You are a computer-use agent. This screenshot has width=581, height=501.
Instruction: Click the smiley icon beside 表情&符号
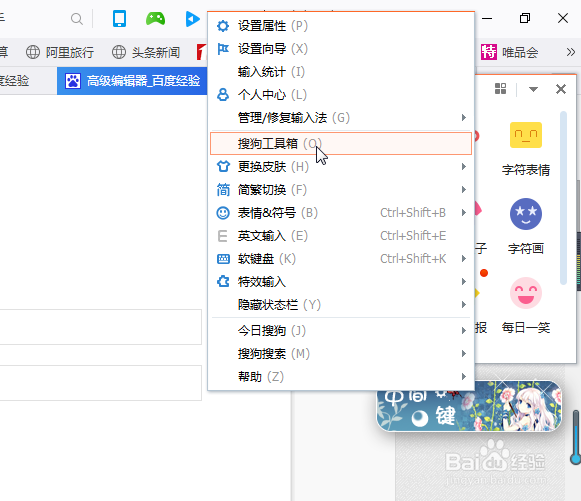223,213
